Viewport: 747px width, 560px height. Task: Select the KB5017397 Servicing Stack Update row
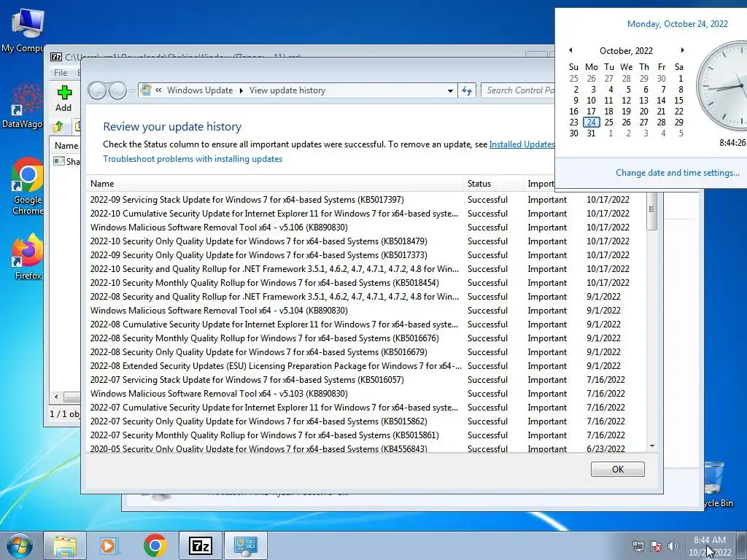[366, 200]
